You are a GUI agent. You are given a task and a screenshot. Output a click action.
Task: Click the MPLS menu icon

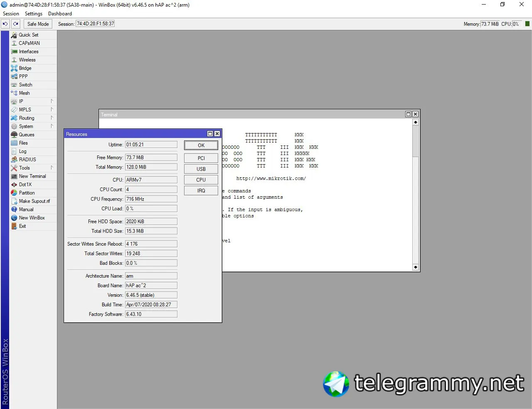tap(14, 110)
